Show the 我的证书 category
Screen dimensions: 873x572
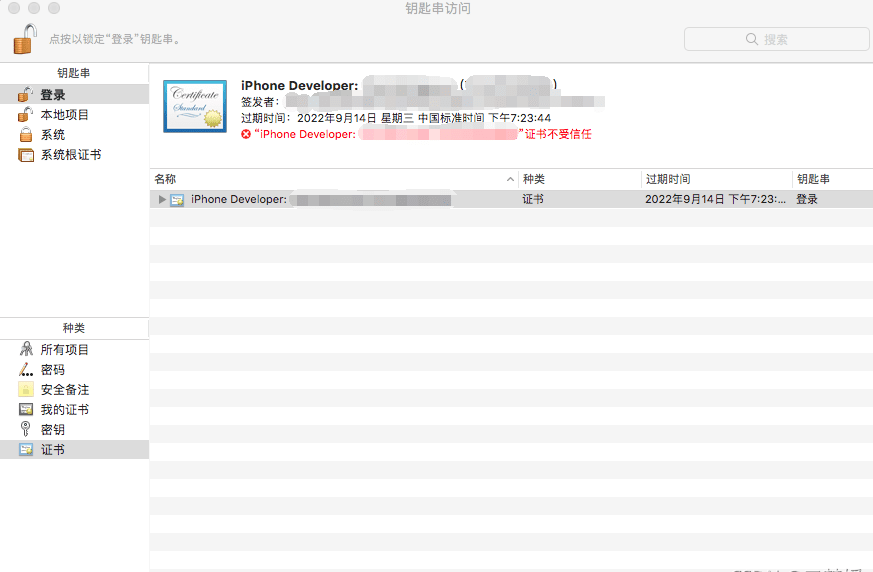pos(75,410)
